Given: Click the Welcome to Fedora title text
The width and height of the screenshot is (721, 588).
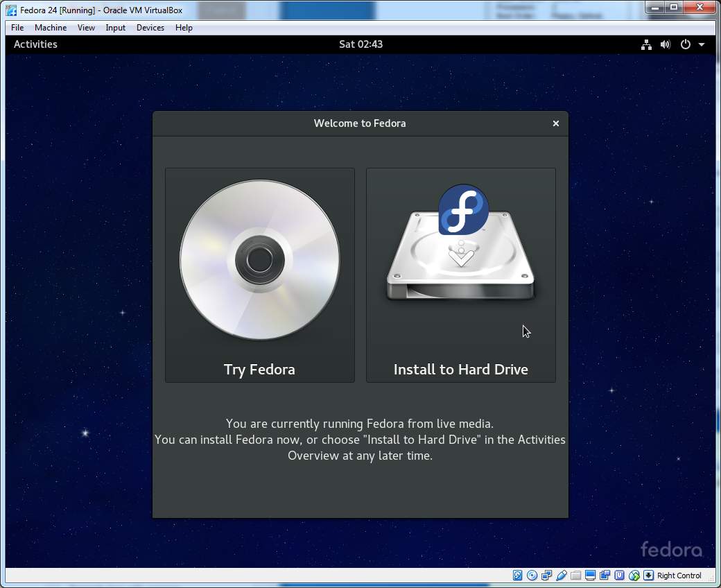Looking at the screenshot, I should [x=360, y=123].
